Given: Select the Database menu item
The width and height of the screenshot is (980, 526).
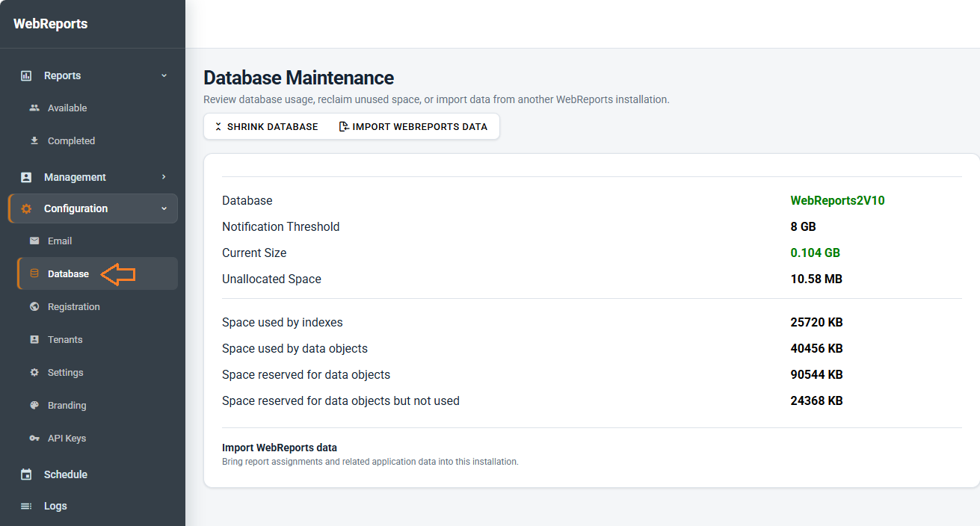Looking at the screenshot, I should [97, 273].
